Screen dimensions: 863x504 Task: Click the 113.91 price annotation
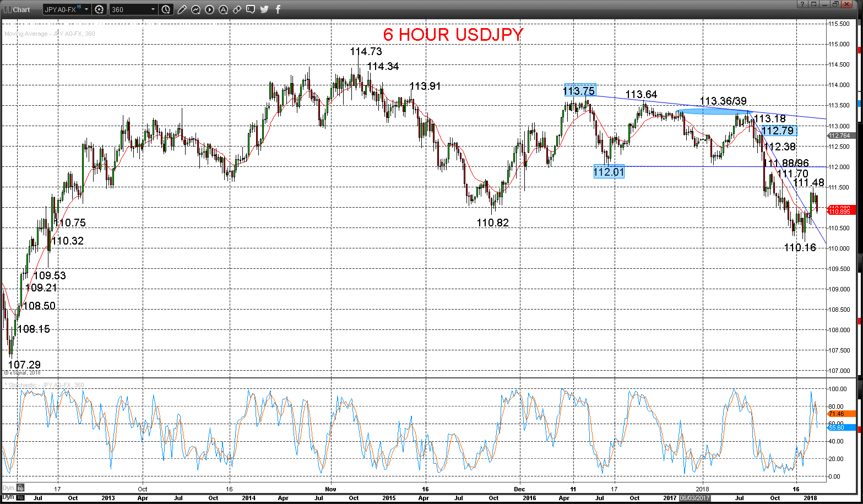(x=425, y=86)
